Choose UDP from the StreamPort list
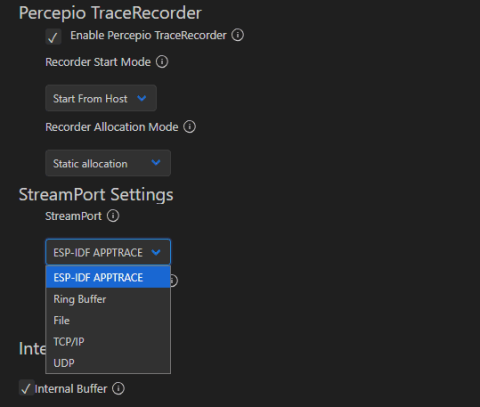Screen dimensions: 480x407 (108, 363)
